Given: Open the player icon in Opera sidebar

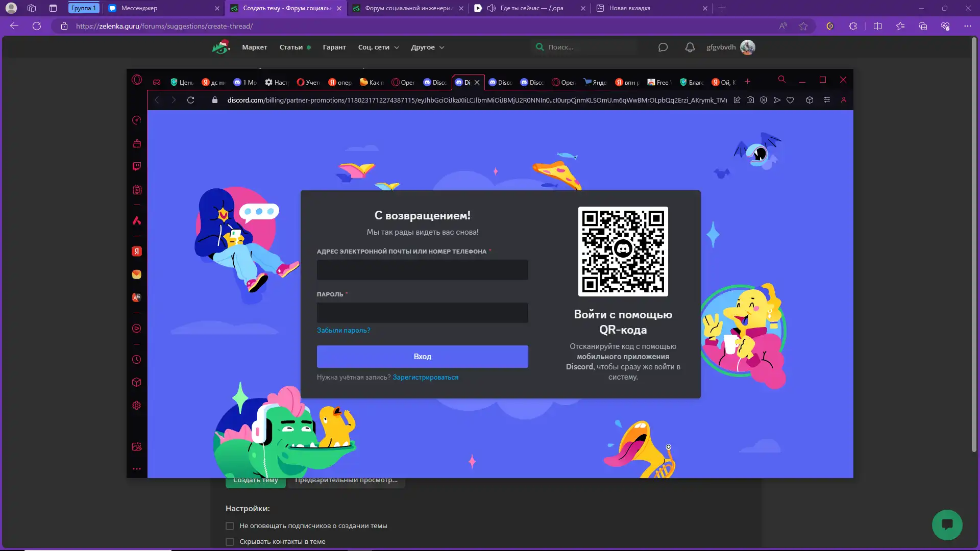Looking at the screenshot, I should coord(137,329).
